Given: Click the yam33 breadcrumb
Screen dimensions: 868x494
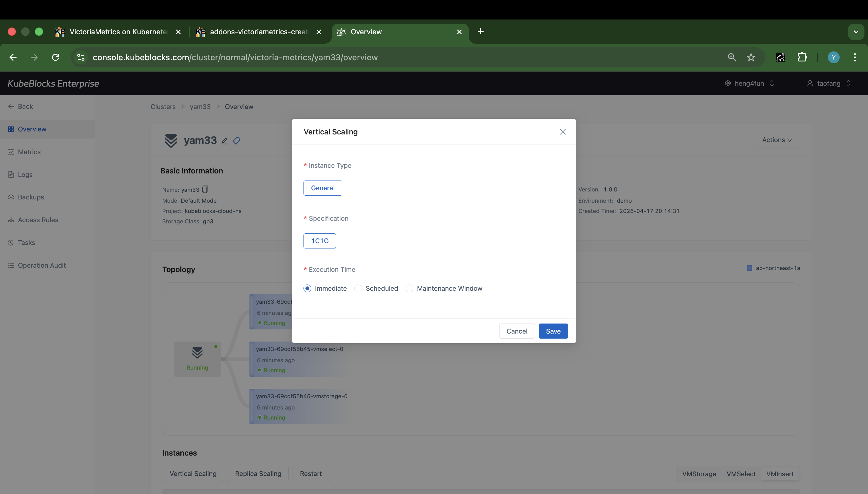Looking at the screenshot, I should point(200,107).
